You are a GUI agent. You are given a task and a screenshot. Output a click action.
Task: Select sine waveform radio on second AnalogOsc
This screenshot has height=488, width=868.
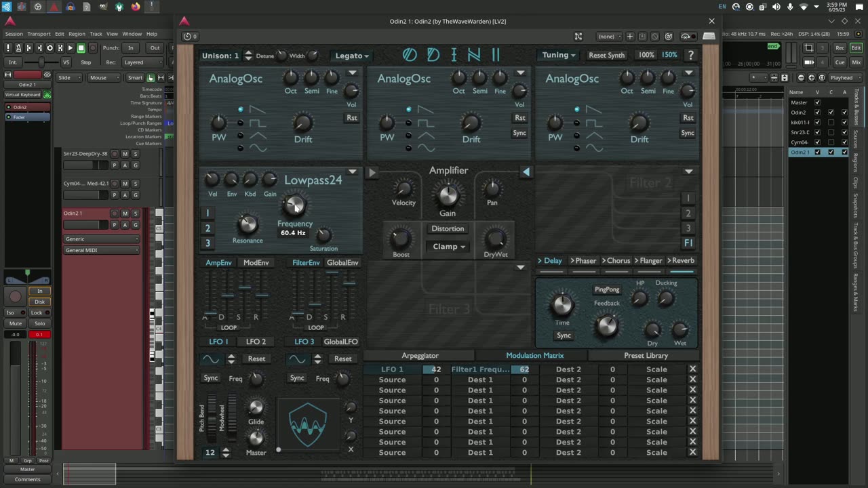(x=408, y=147)
